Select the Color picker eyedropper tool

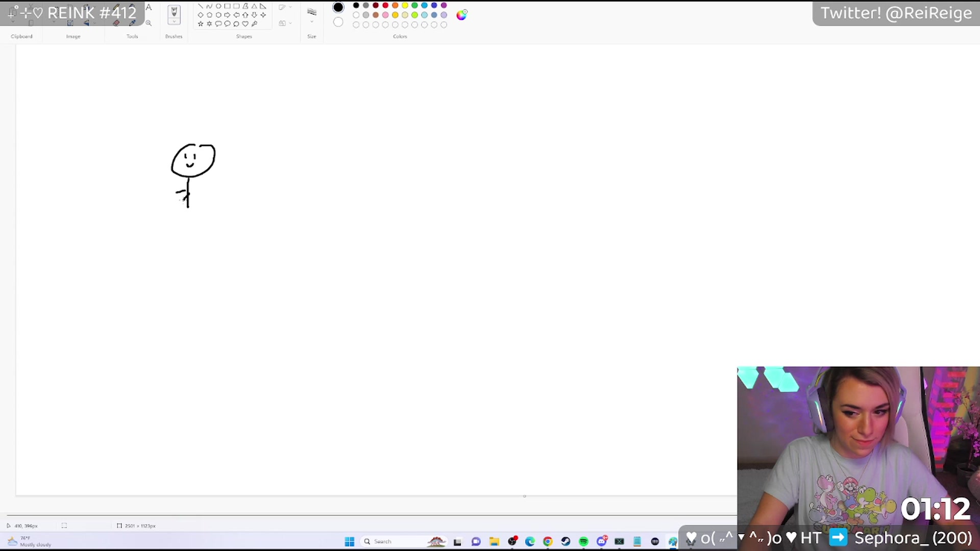[132, 23]
